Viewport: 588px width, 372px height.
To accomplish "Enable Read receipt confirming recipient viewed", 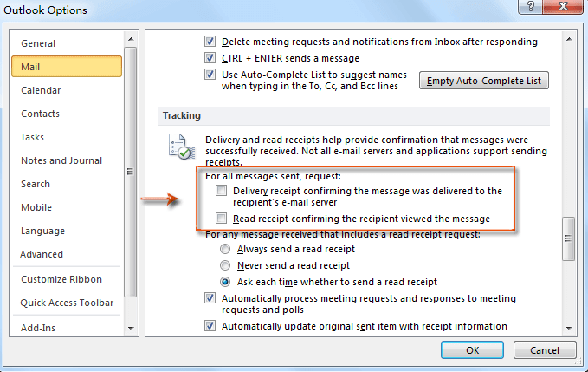I will pos(221,219).
